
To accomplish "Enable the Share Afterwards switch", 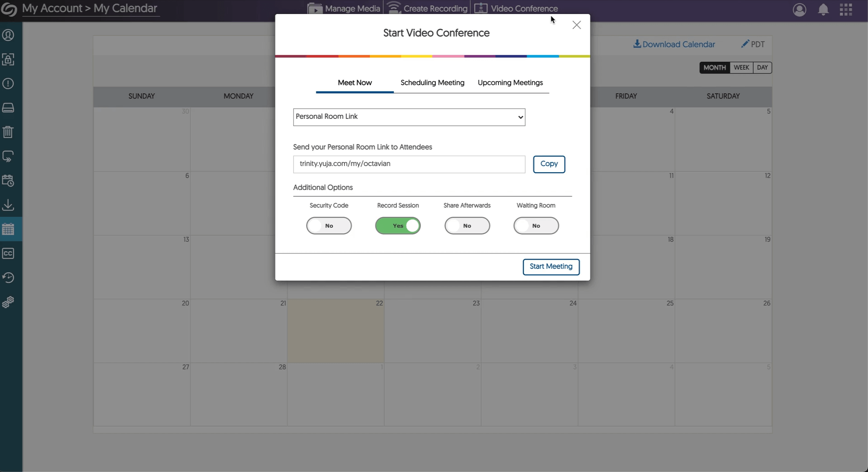I will (467, 226).
